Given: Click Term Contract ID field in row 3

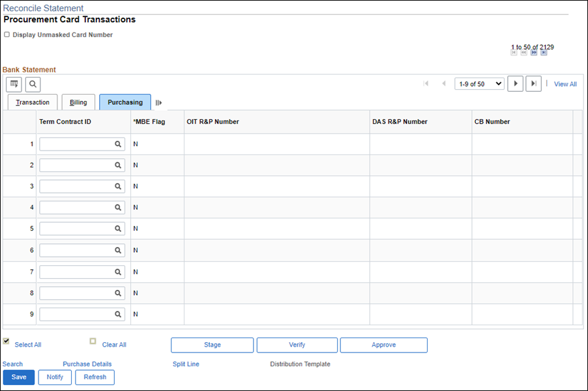Looking at the screenshot, I should 76,186.
